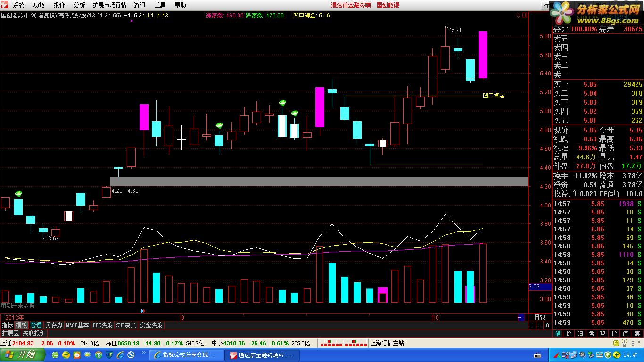
Task: Select the 筹 chip distribution tab
Action: point(637,333)
